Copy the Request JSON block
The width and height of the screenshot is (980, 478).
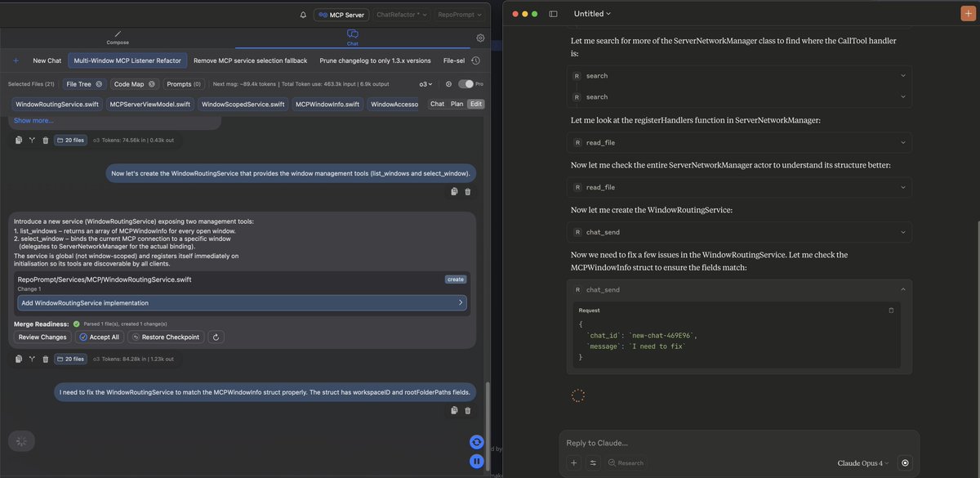(x=891, y=310)
